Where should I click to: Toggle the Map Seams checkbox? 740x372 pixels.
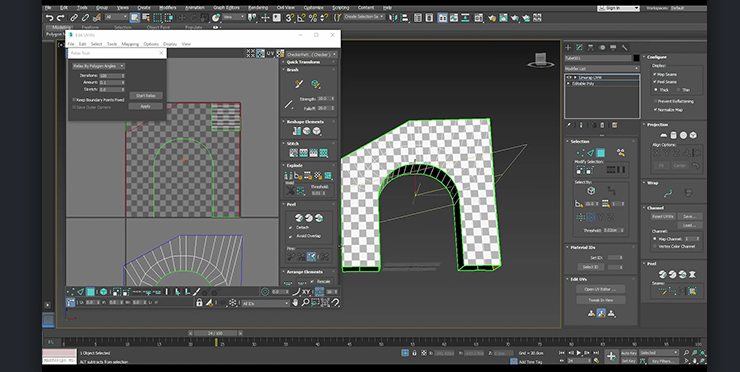click(655, 74)
